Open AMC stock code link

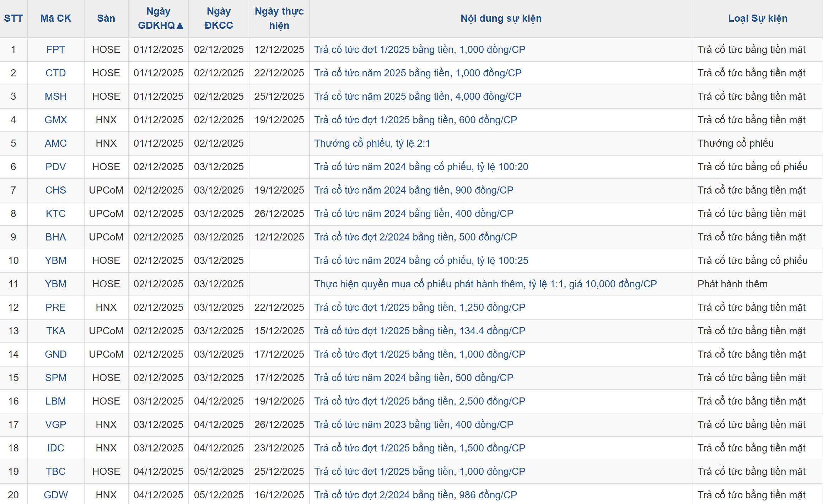click(x=56, y=143)
